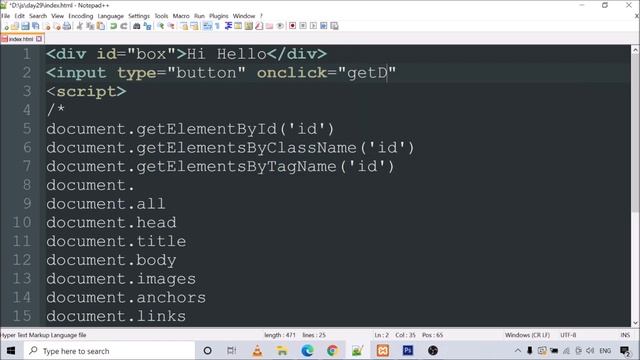Click the Zoom Out toolbar icon
This screenshot has height=360, width=640.
[171, 26]
